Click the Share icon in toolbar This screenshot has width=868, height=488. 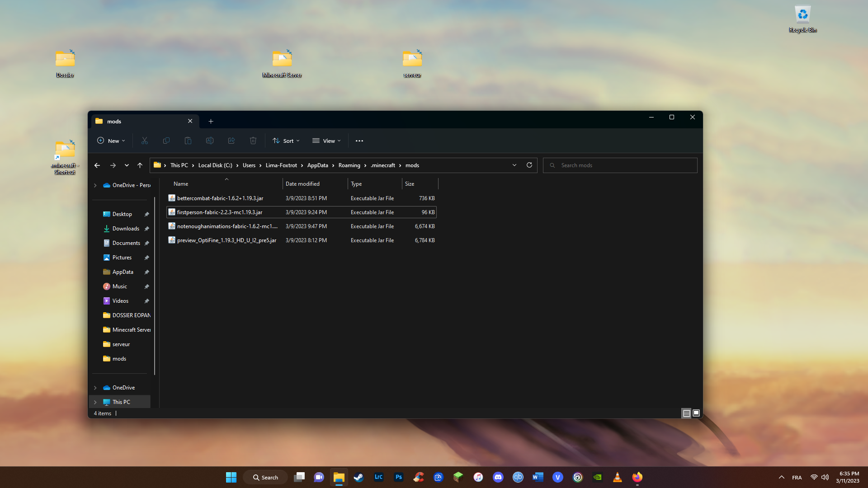tap(231, 141)
